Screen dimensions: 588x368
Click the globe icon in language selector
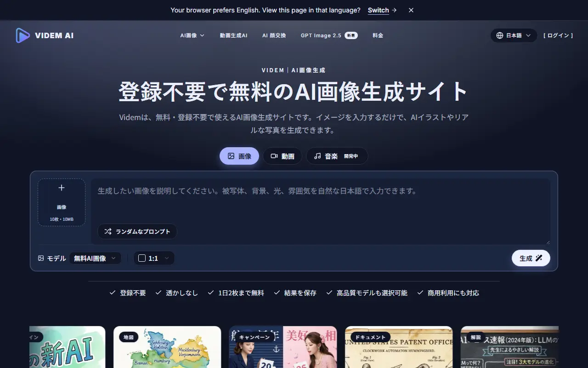(x=500, y=35)
